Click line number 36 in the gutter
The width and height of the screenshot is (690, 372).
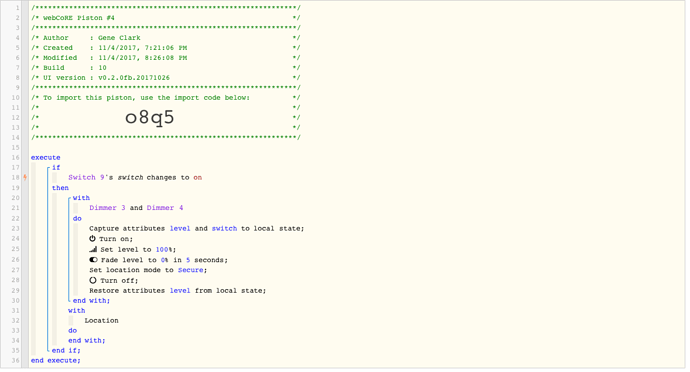pyautogui.click(x=15, y=361)
